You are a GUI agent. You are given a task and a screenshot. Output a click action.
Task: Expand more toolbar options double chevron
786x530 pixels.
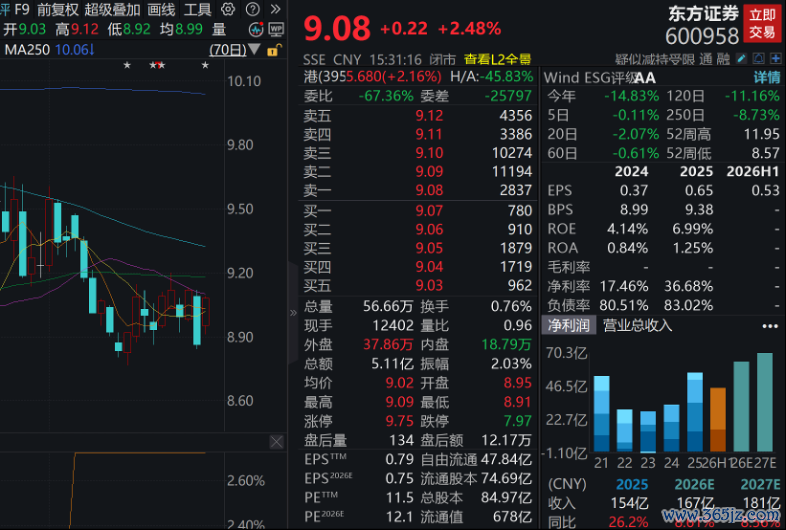pos(276,9)
